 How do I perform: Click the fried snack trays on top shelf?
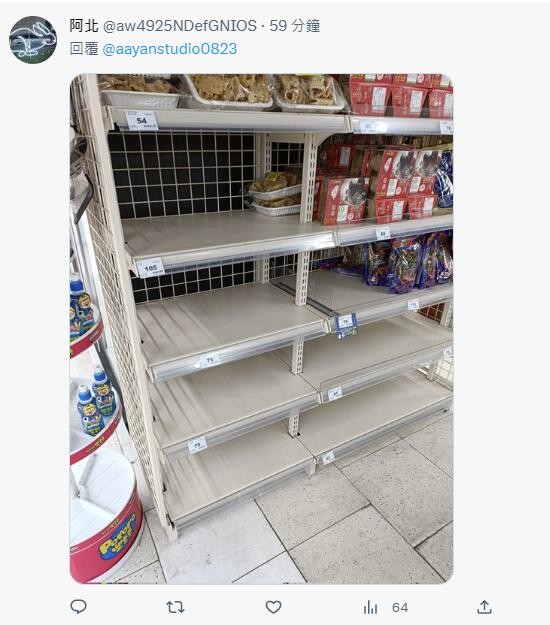(223, 92)
